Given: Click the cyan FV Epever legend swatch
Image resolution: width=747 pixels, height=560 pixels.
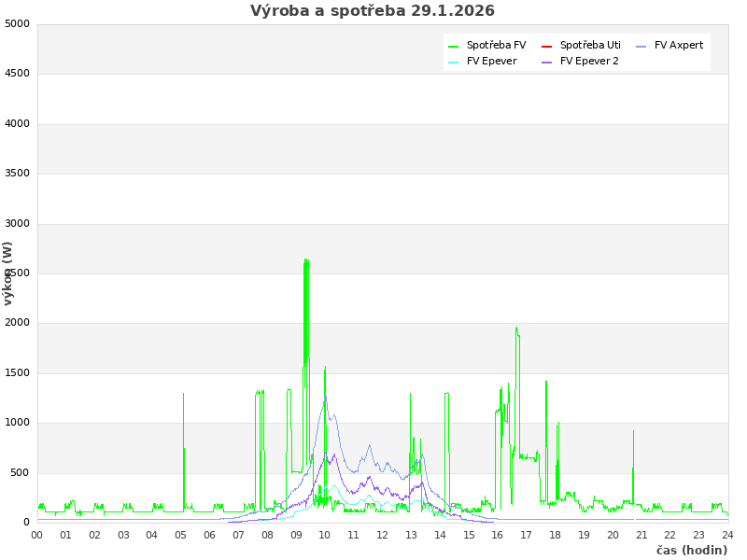Looking at the screenshot, I should 454,62.
